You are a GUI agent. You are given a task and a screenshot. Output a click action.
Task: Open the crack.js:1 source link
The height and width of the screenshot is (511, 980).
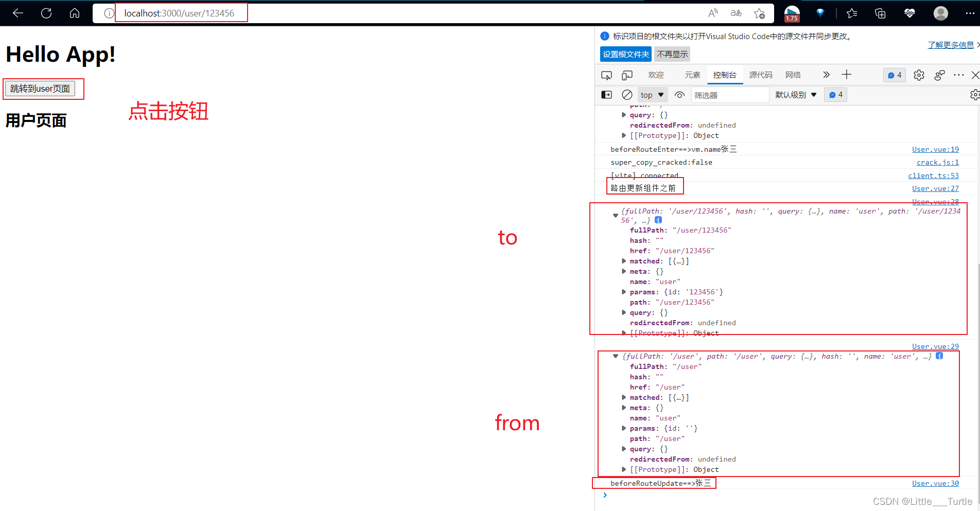pos(937,162)
